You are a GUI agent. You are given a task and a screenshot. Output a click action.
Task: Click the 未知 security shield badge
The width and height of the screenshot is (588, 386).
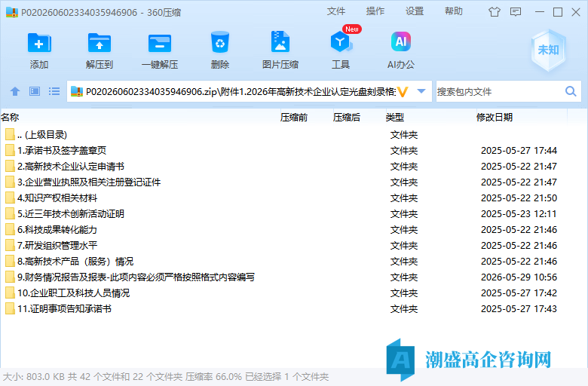(548, 50)
